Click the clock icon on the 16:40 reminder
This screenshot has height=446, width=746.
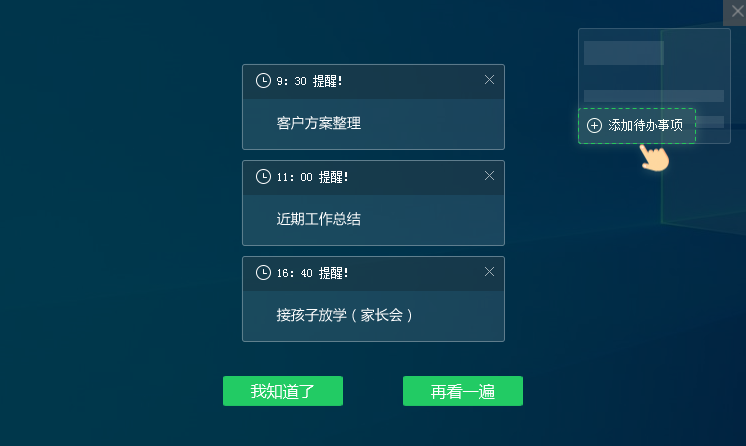coord(263,272)
